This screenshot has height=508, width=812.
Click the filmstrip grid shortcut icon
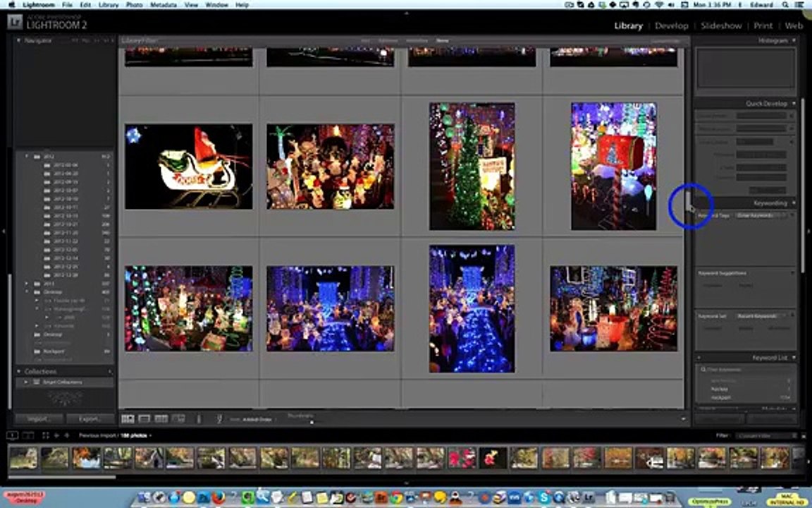point(46,435)
